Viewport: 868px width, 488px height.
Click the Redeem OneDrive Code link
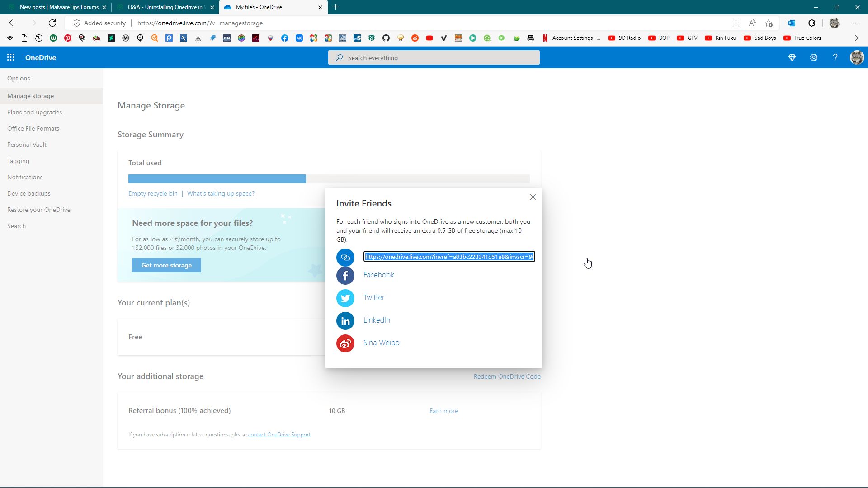coord(507,376)
